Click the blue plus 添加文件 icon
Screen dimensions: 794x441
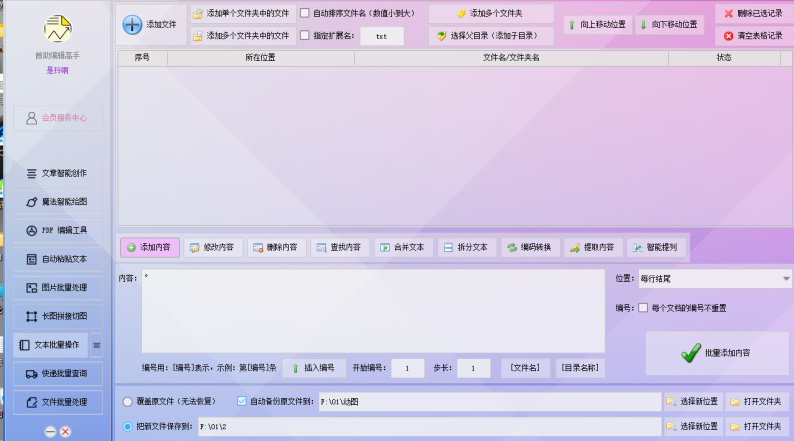132,24
